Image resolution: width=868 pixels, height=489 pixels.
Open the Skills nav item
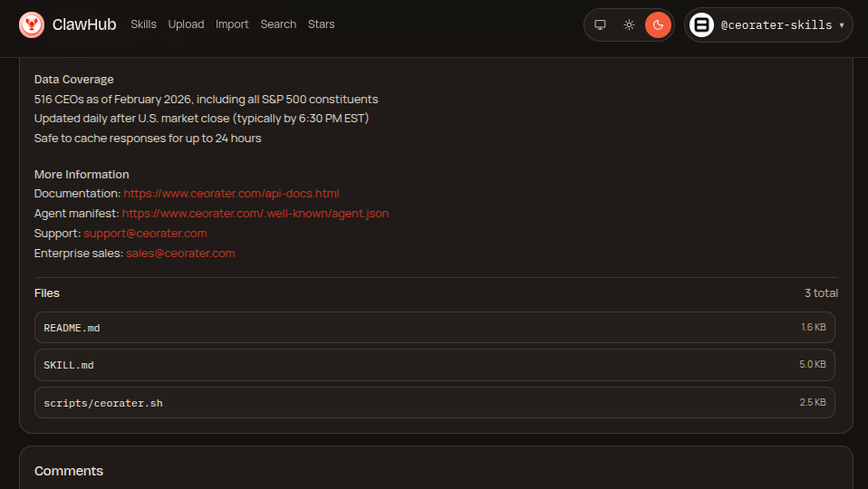point(143,24)
